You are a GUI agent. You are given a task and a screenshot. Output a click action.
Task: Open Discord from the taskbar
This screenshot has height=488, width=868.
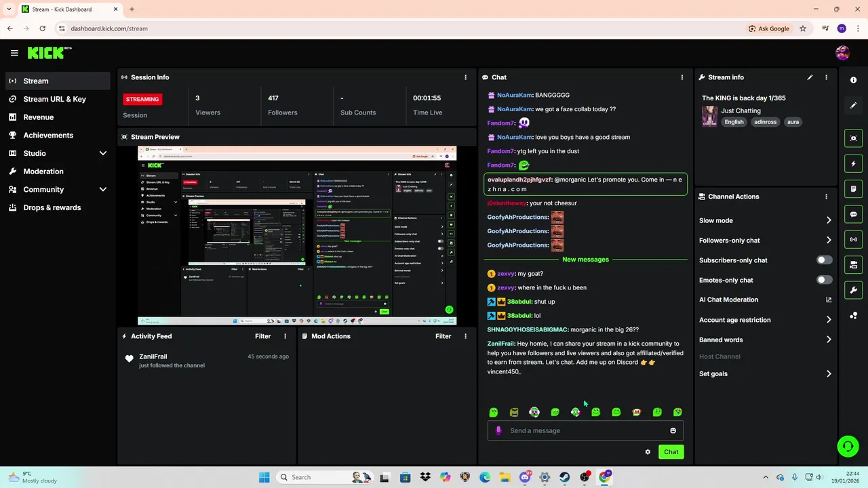click(x=524, y=477)
